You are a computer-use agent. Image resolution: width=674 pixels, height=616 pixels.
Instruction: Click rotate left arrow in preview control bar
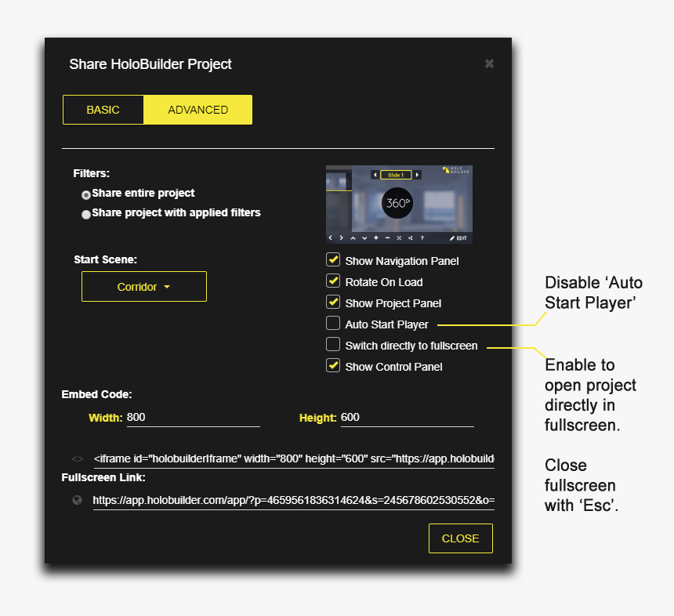(330, 237)
